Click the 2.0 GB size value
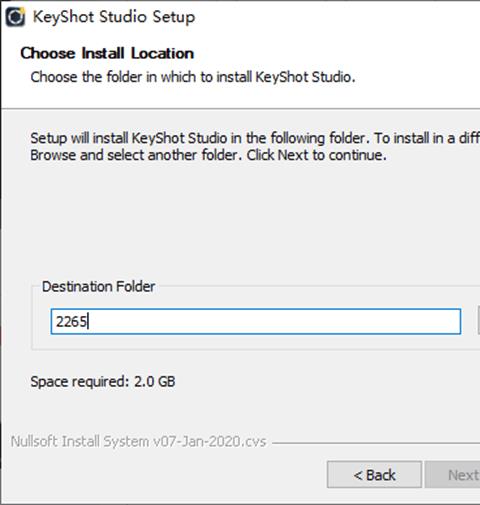Image resolution: width=480 pixels, height=505 pixels. [x=154, y=382]
